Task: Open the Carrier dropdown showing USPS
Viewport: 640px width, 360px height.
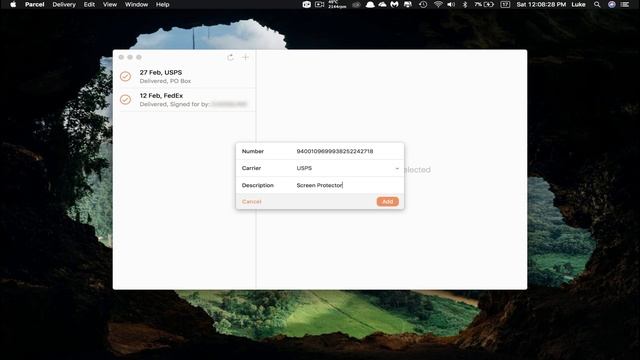Action: tap(347, 168)
